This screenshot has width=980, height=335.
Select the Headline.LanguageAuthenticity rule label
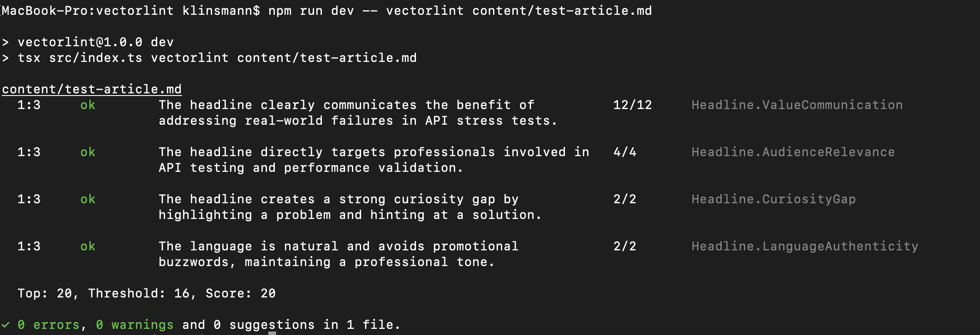(804, 246)
